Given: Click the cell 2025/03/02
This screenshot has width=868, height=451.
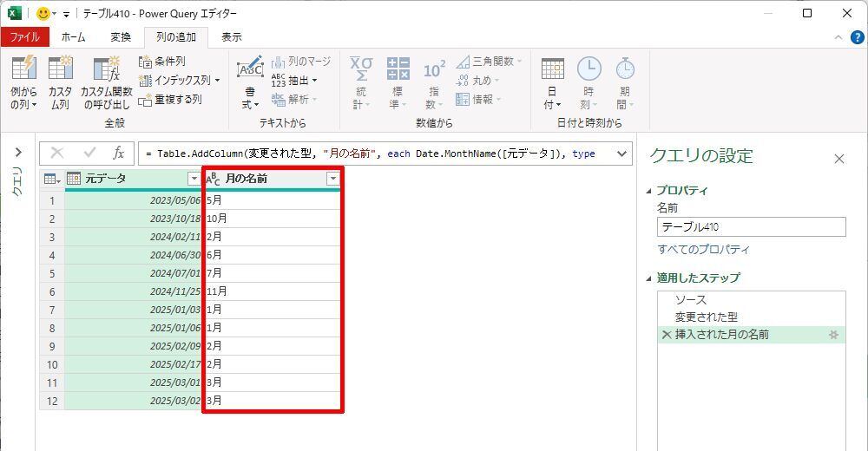Looking at the screenshot, I should (134, 401).
